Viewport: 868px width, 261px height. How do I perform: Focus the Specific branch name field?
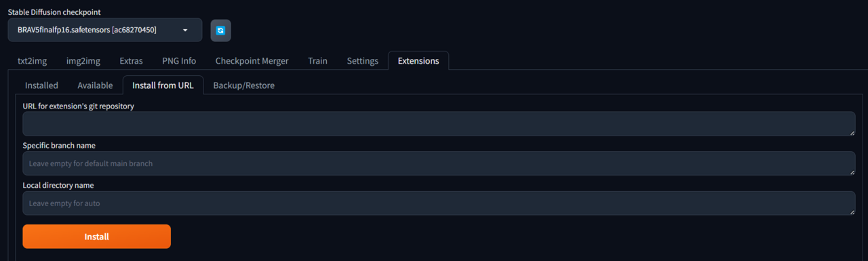pyautogui.click(x=439, y=163)
